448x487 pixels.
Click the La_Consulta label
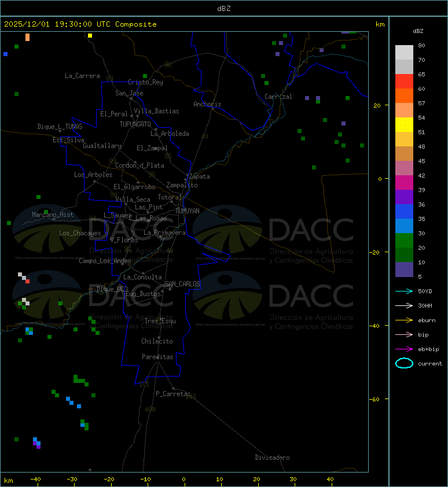[x=143, y=277]
